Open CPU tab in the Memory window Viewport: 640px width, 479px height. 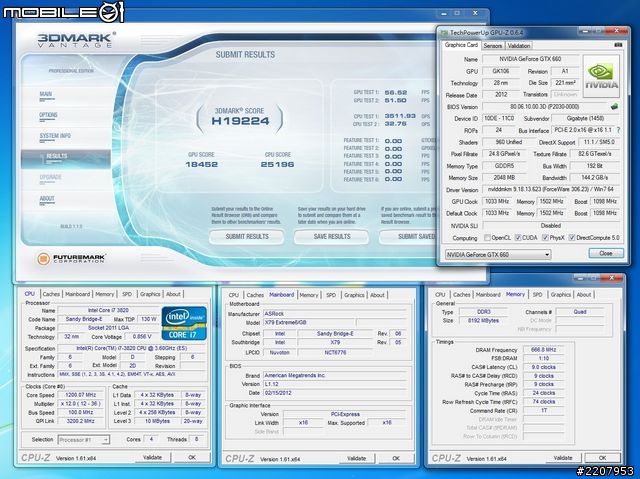tap(440, 294)
